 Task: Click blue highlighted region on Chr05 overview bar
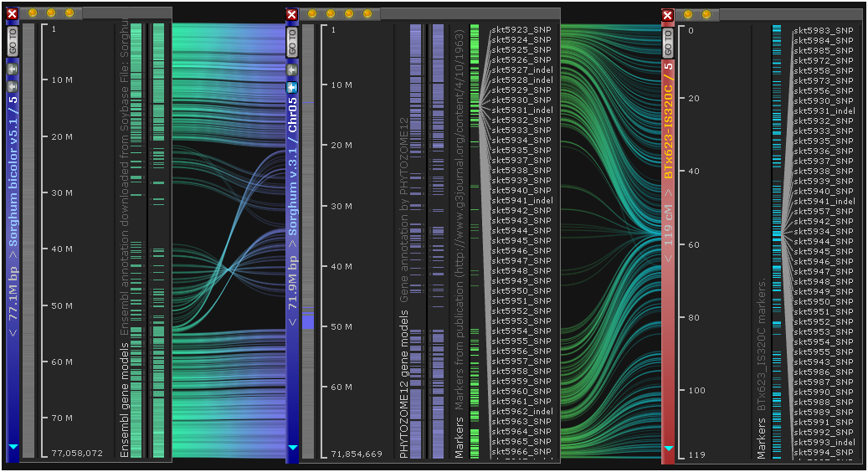pyautogui.click(x=307, y=321)
